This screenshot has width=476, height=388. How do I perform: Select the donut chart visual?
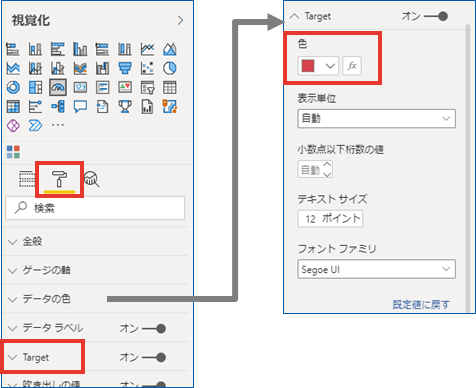coord(13,87)
